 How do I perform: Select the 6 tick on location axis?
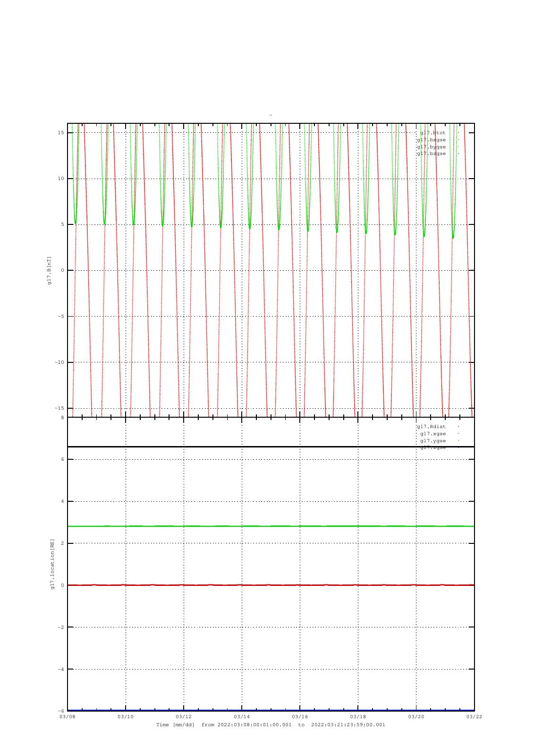[62, 459]
